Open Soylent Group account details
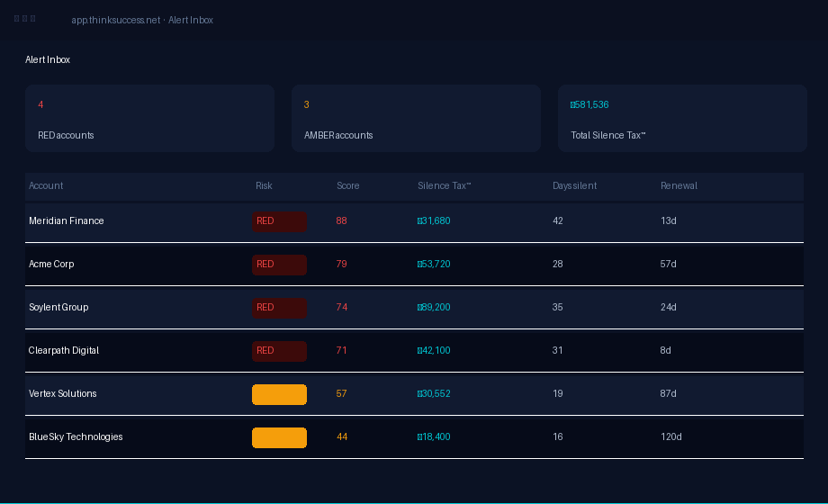 414,308
